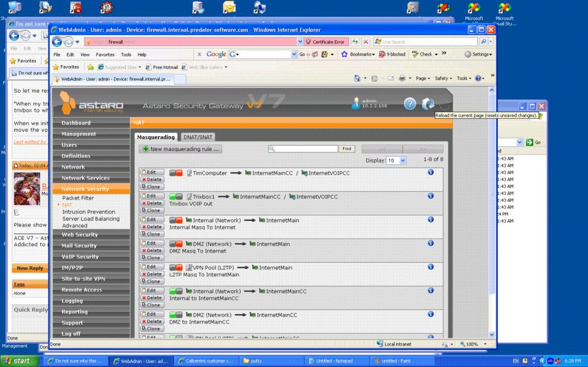Image resolution: width=588 pixels, height=367 pixels.
Task: Open Intrusion Prevention submenu item
Action: pos(88,212)
